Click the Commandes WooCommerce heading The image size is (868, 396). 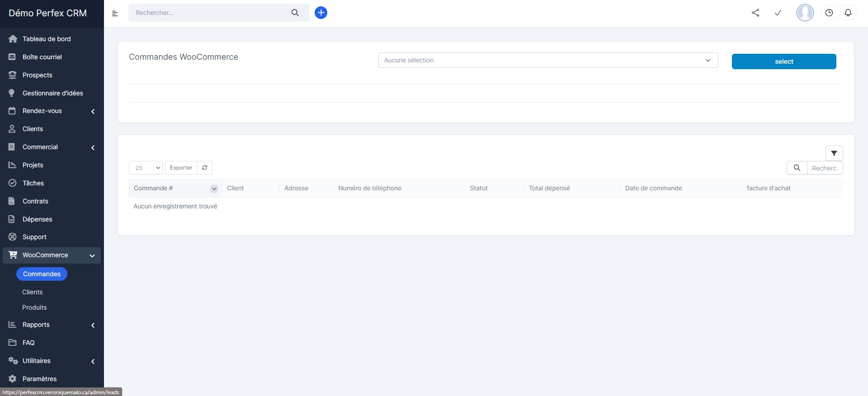click(184, 57)
